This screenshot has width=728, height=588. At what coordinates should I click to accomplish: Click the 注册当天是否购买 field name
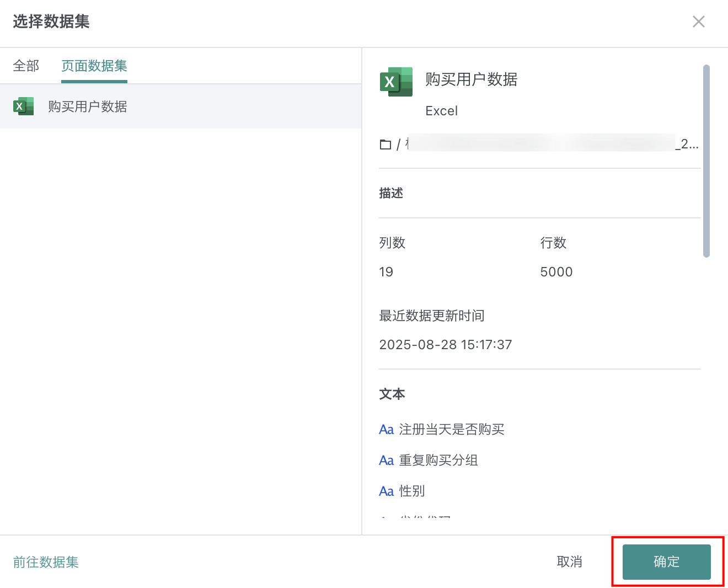tap(452, 430)
